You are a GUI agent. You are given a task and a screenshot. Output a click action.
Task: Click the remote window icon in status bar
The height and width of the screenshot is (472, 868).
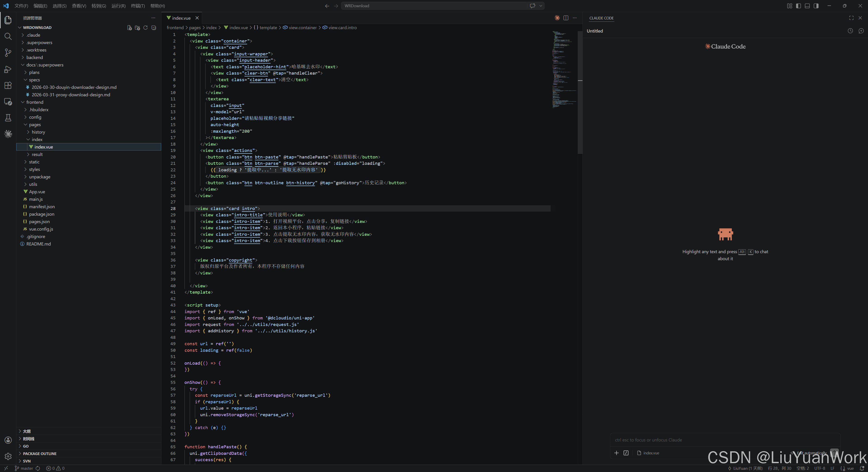(6, 468)
